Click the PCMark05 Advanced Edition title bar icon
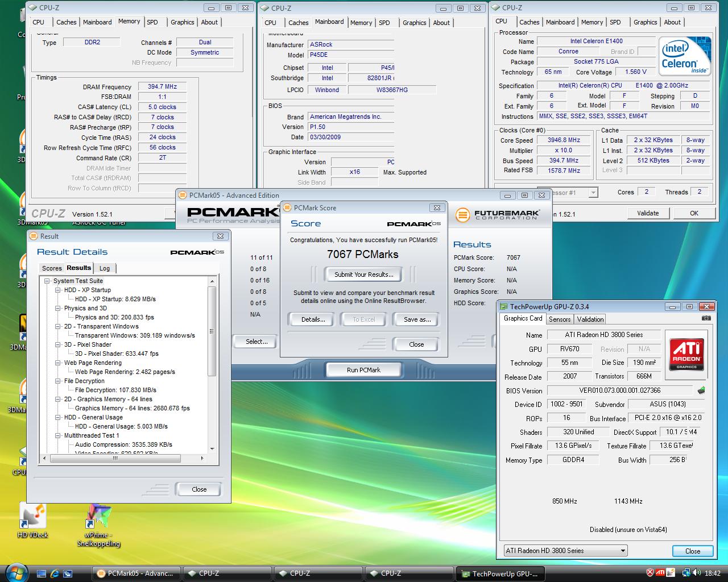728x582 pixels. (x=183, y=195)
